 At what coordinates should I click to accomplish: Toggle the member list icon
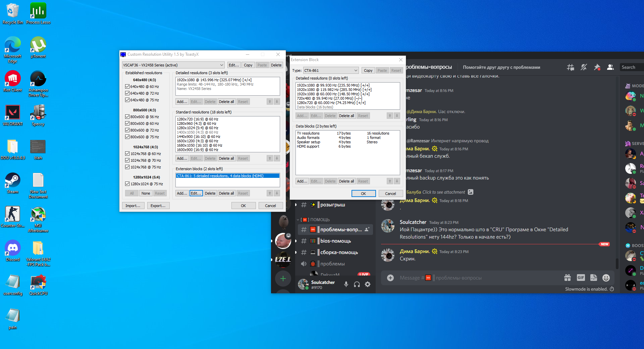click(x=610, y=67)
